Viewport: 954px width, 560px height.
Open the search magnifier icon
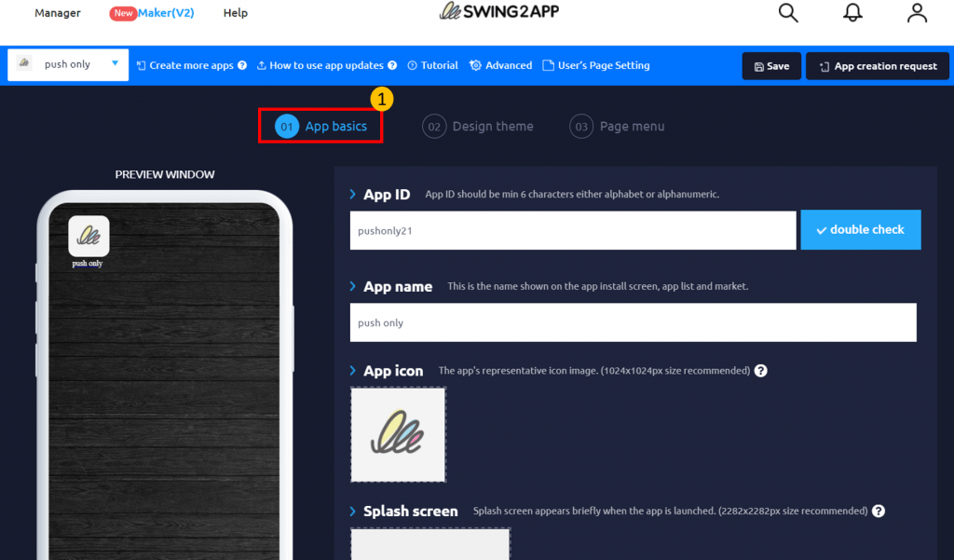788,13
